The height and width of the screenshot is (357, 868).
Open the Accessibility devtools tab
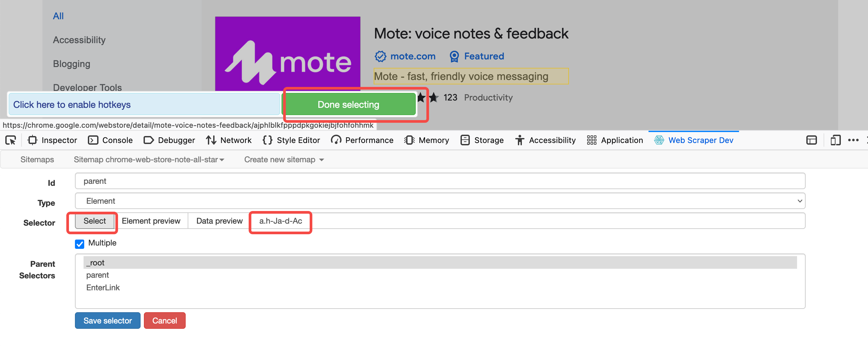(x=545, y=140)
